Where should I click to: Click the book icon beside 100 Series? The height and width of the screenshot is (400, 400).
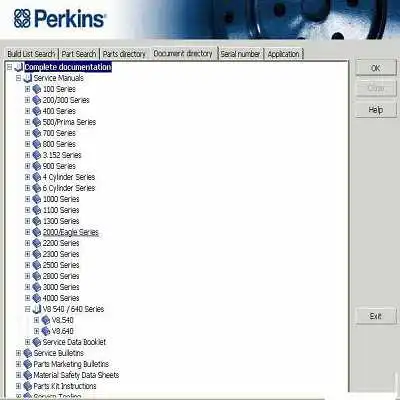pos(37,89)
